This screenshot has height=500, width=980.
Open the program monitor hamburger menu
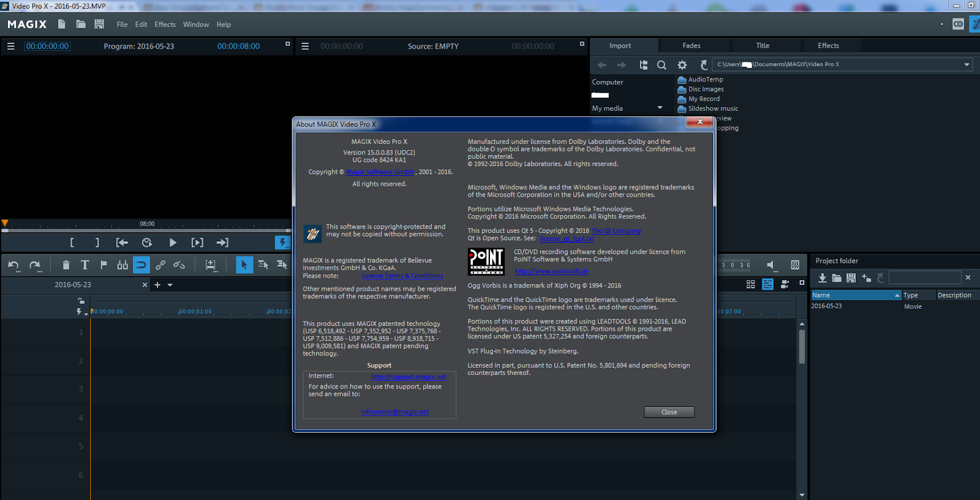point(10,46)
